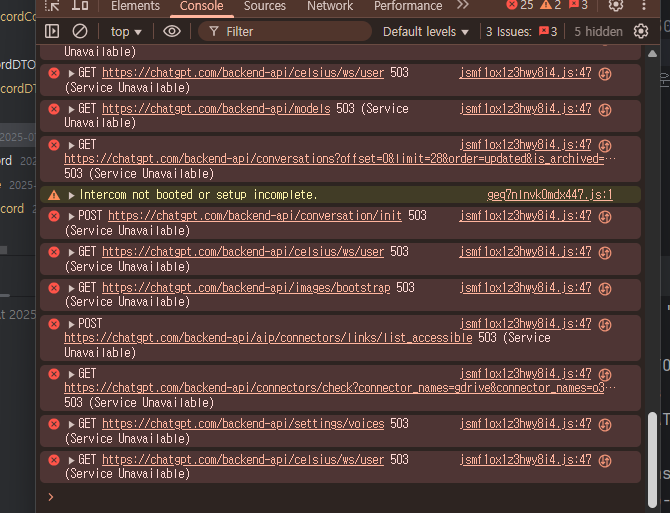Open the conversation/init URL link
670x513 pixels.
point(255,216)
